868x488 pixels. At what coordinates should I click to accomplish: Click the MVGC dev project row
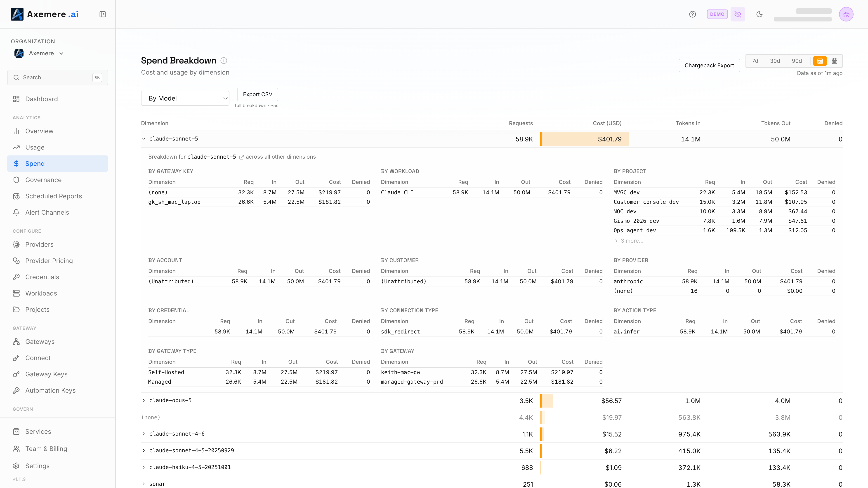coord(724,192)
